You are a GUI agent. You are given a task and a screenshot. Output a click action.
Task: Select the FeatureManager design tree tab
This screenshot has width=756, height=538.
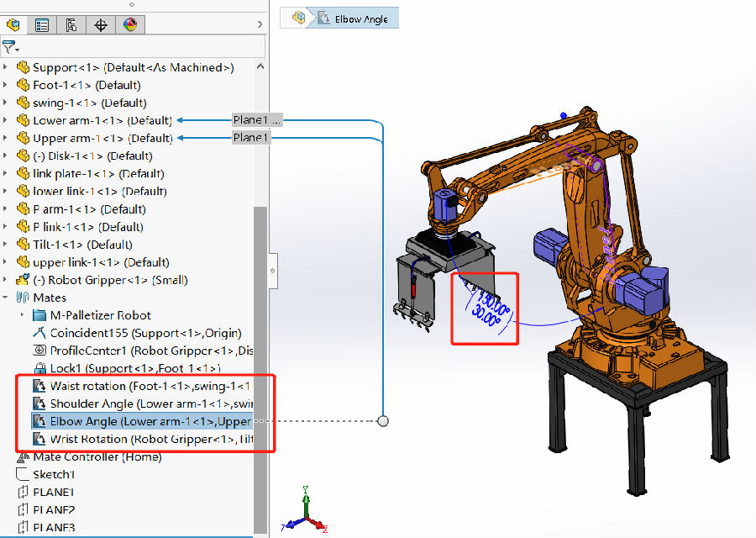pos(13,24)
